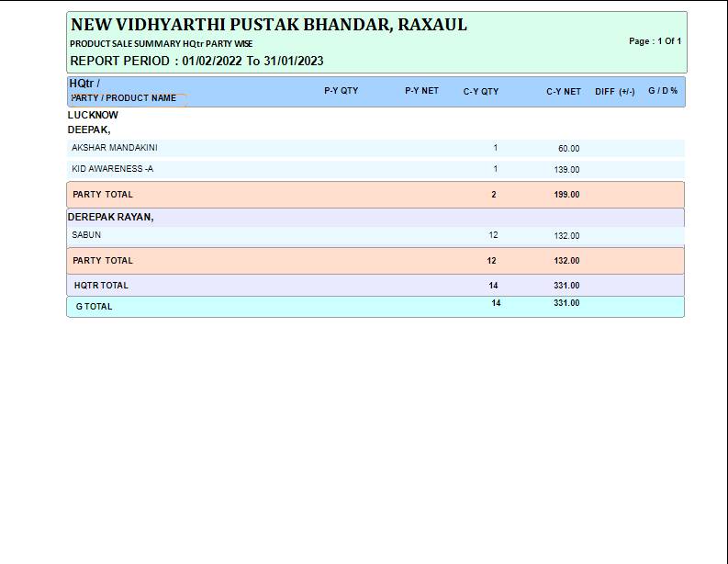Click the store name report title
The image size is (728, 564).
pos(268,26)
